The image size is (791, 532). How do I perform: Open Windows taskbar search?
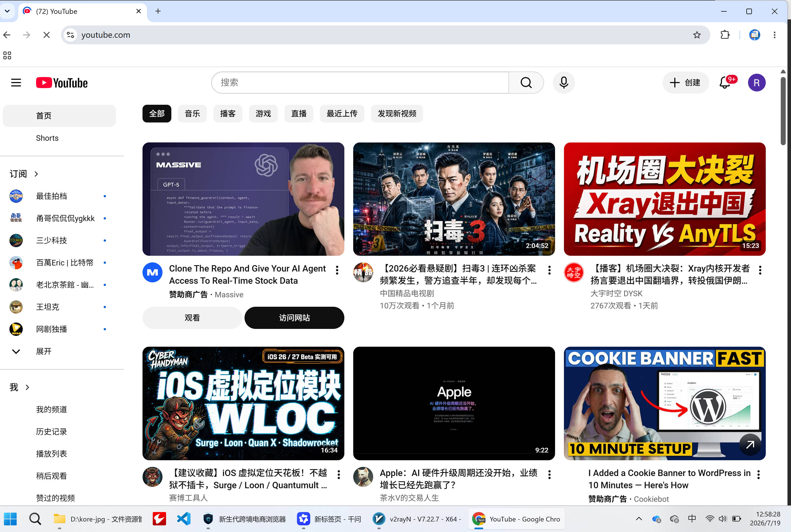(x=35, y=519)
